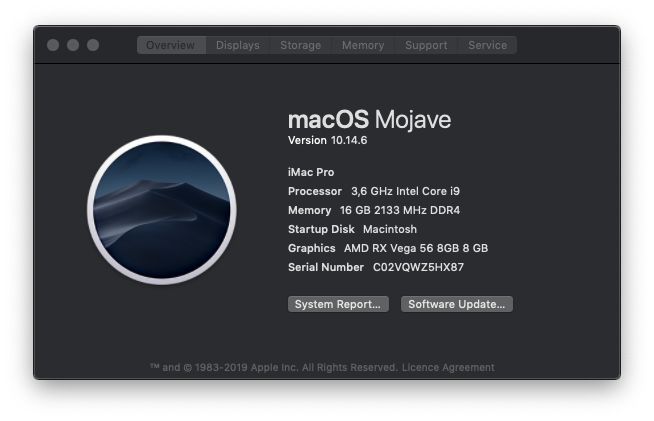Screen dimensions: 654x421
Task: Minimize the window using the middle button
Action: coord(73,45)
